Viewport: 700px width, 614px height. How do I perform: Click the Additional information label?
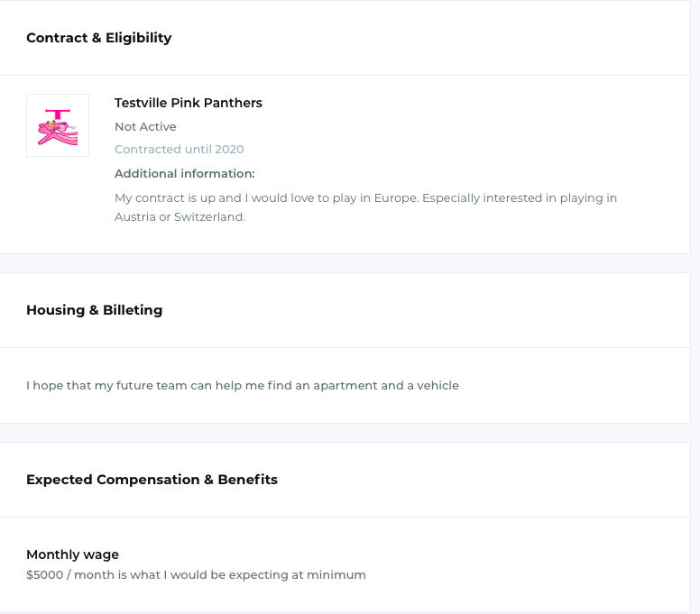coord(184,174)
